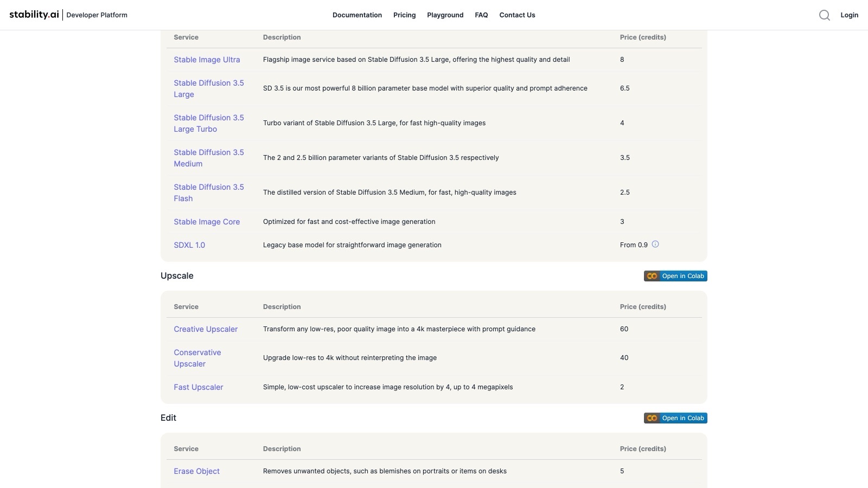Open the Stable Image Core link
This screenshot has width=868, height=488.
[207, 222]
